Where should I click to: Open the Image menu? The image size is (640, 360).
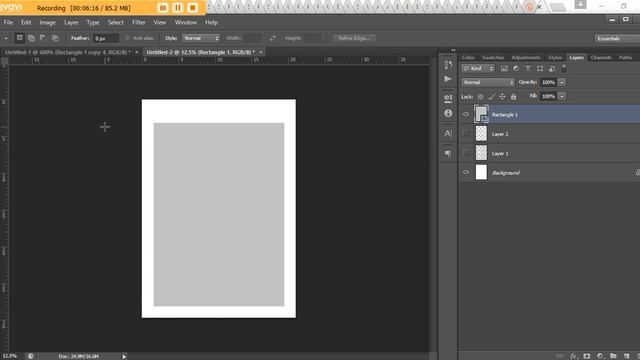[x=47, y=22]
